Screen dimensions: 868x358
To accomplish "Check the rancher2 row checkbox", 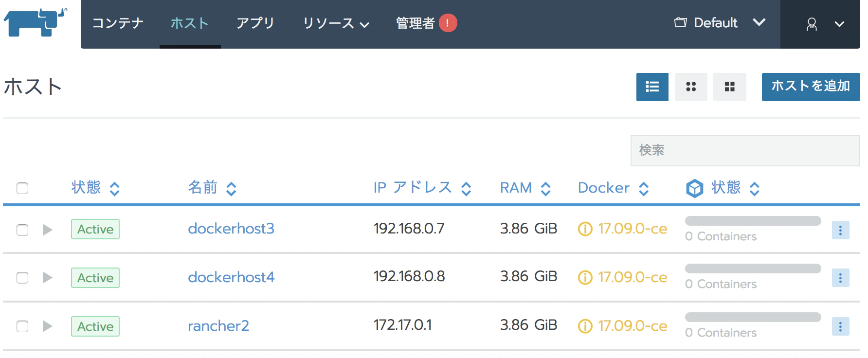I will (22, 326).
